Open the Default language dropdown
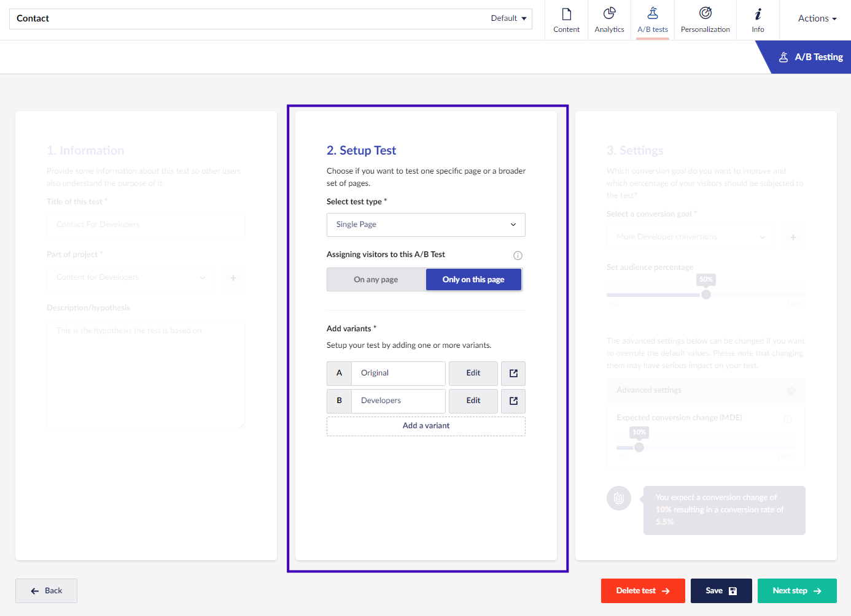Image resolution: width=851 pixels, height=616 pixels. tap(508, 18)
